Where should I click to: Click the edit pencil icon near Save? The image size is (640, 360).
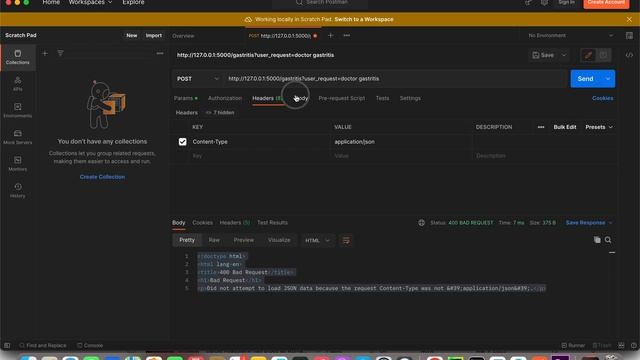coord(588,55)
